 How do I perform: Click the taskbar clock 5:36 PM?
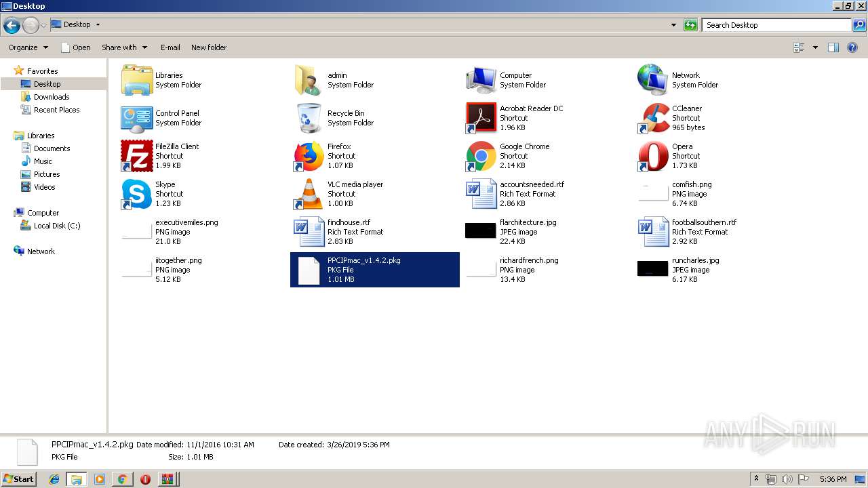833,479
